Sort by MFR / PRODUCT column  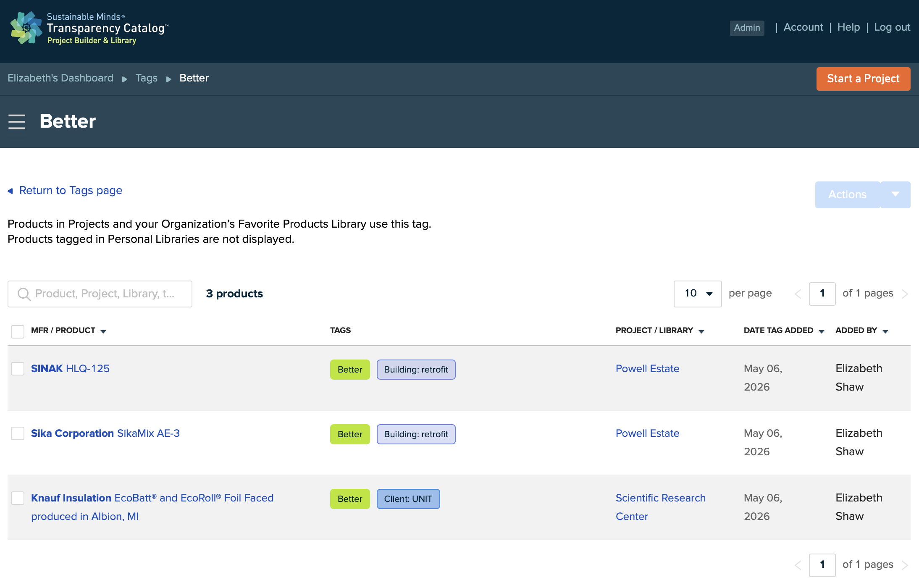(x=68, y=331)
